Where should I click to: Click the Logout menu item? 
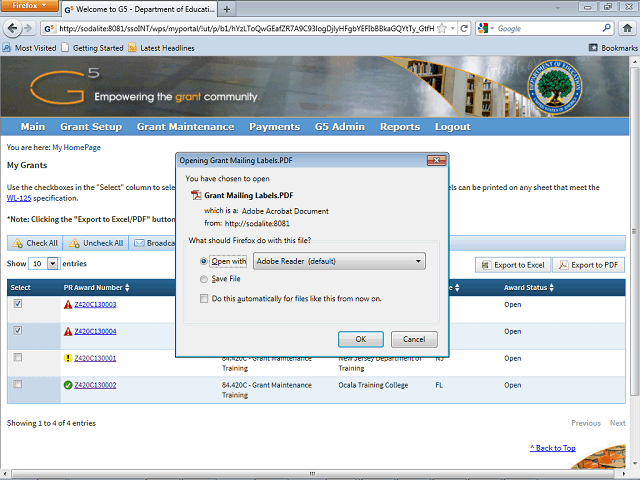453,127
